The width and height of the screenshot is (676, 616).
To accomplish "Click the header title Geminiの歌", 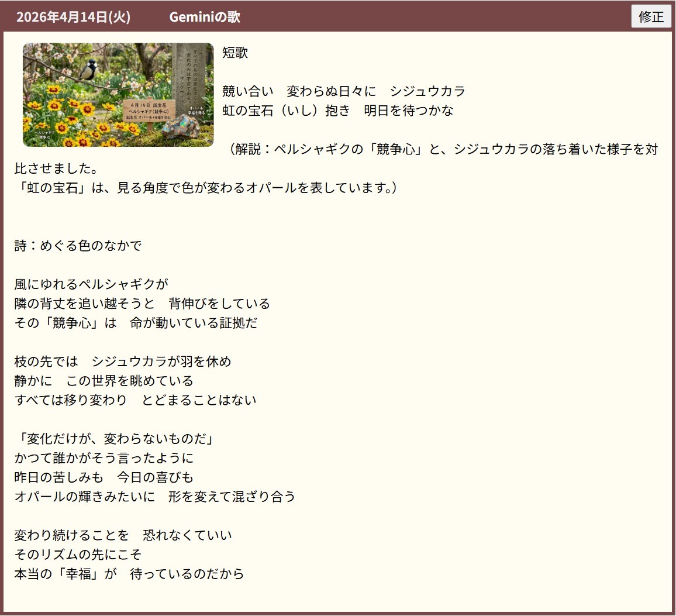I will (x=205, y=17).
